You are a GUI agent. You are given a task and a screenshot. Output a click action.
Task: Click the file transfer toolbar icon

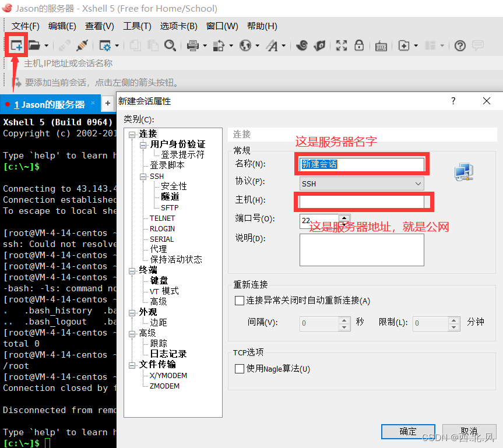tap(219, 45)
